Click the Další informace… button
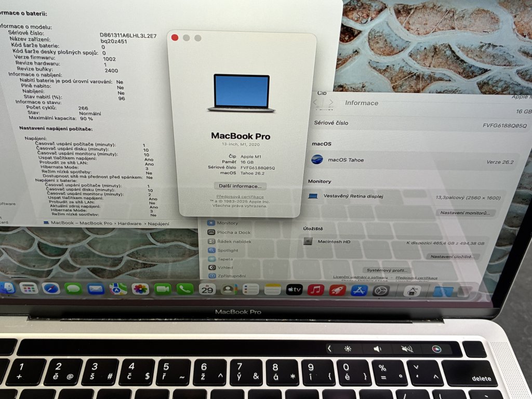532x399 pixels. click(x=240, y=186)
